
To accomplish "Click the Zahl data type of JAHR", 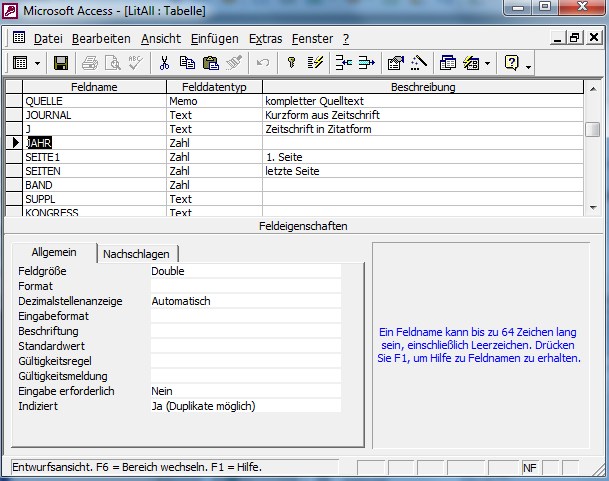I will pos(214,143).
